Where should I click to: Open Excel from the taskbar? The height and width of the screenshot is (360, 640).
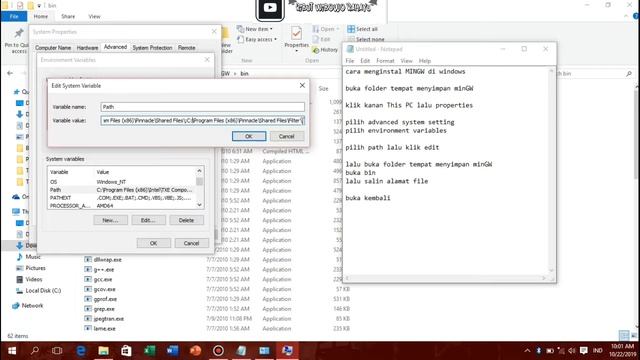149,351
